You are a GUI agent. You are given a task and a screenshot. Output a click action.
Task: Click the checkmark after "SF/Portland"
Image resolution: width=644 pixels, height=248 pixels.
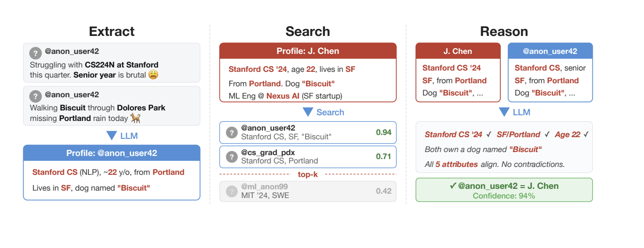click(x=547, y=135)
